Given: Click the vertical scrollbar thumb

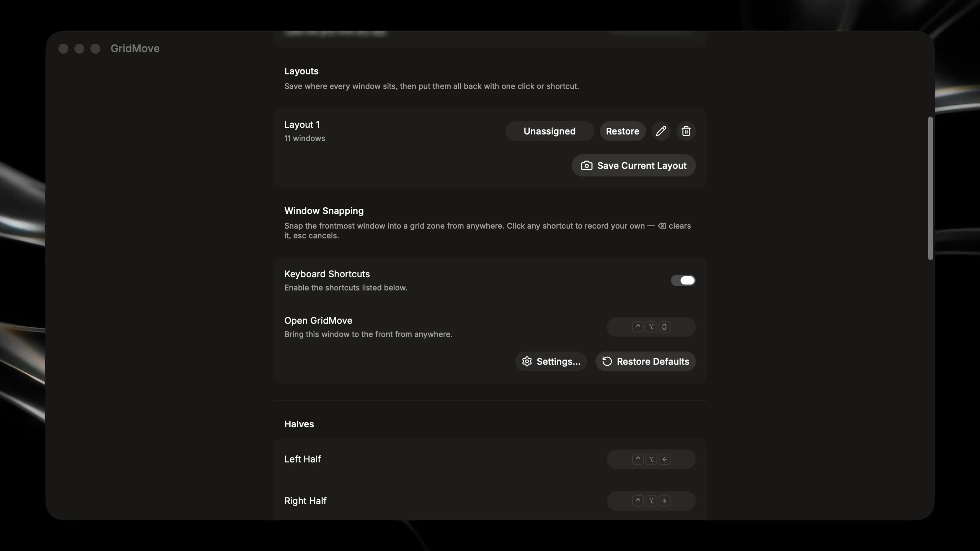Looking at the screenshot, I should (x=930, y=188).
